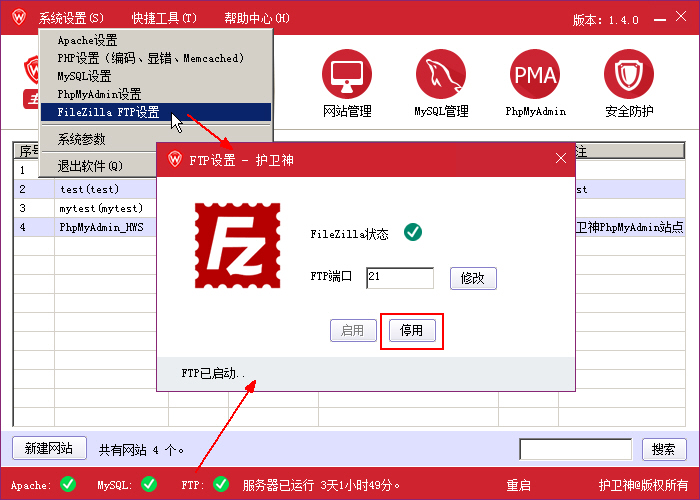This screenshot has width=700, height=500.
Task: Click the FTP已启动.. status message
Action: pyautogui.click(x=213, y=373)
